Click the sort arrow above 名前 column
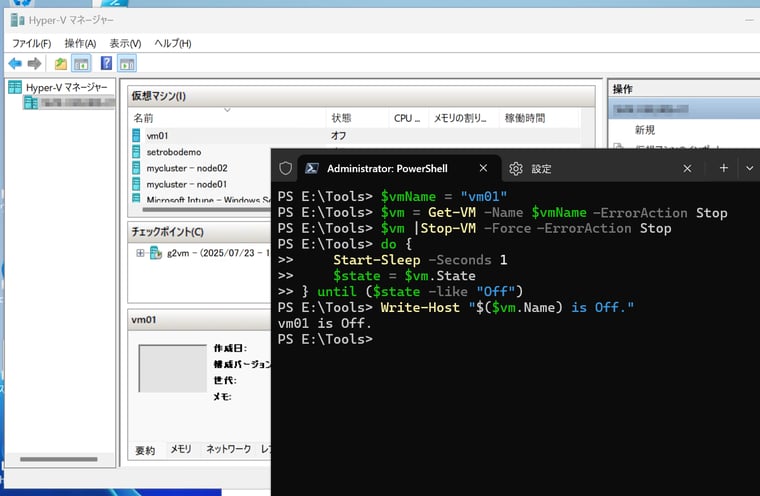The height and width of the screenshot is (496, 760). pyautogui.click(x=227, y=110)
